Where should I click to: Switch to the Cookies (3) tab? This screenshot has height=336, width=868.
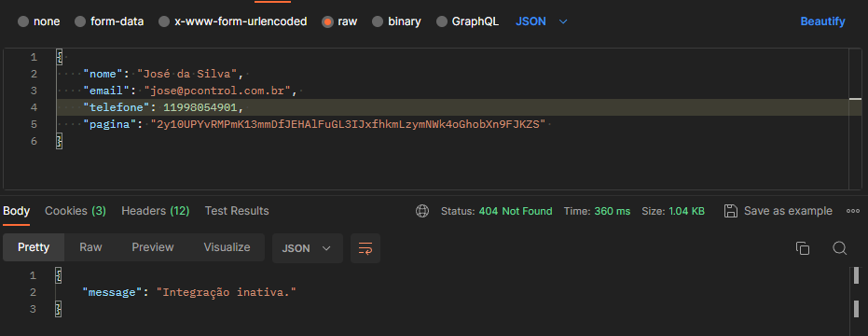coord(76,211)
